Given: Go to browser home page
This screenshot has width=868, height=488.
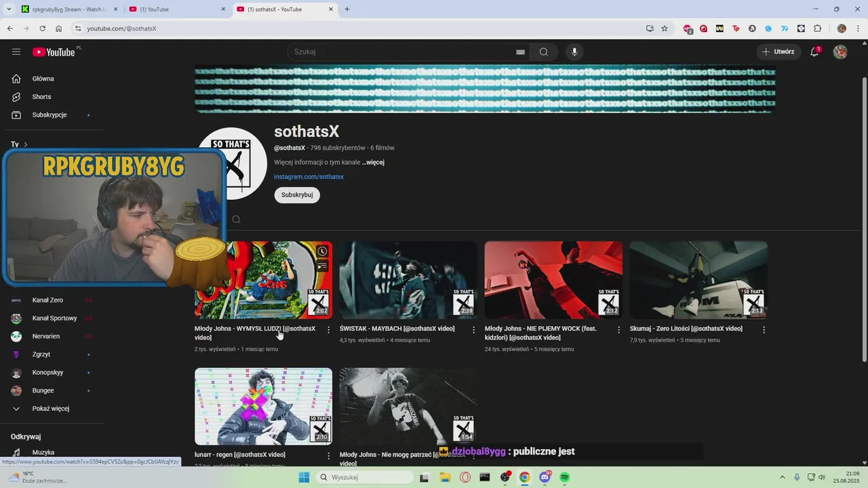Looking at the screenshot, I should click(x=58, y=28).
